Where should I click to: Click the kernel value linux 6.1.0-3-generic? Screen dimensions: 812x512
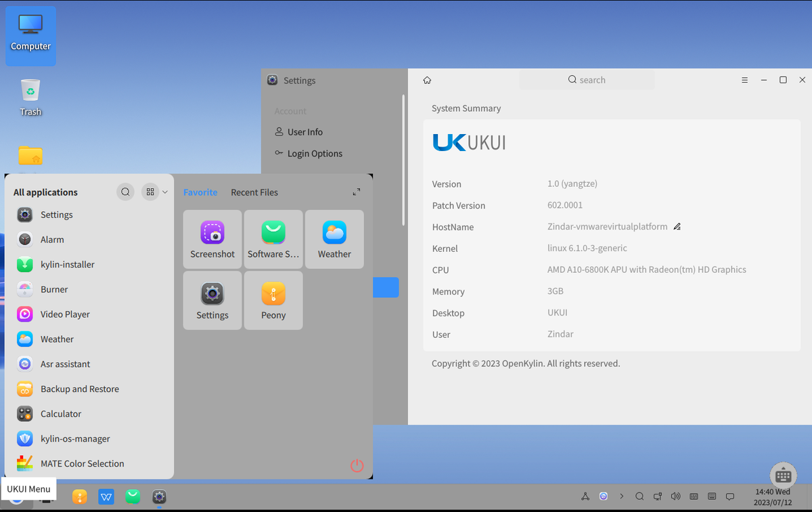coord(587,249)
